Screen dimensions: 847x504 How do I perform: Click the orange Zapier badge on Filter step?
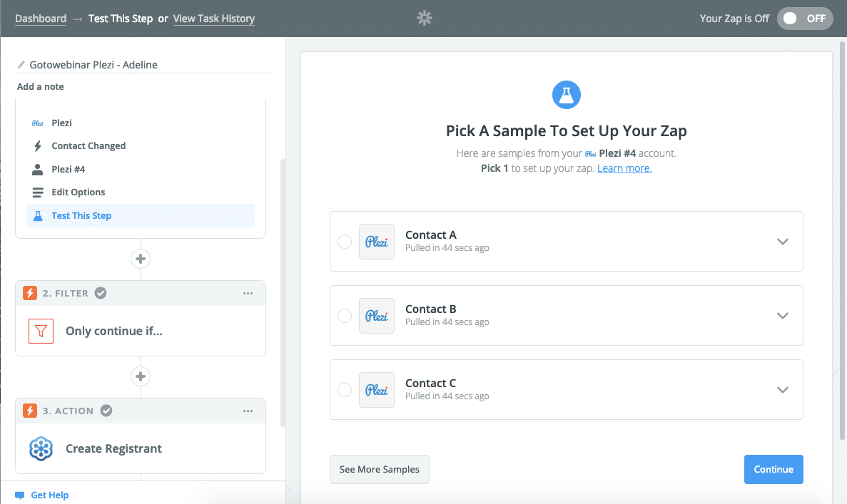click(30, 293)
